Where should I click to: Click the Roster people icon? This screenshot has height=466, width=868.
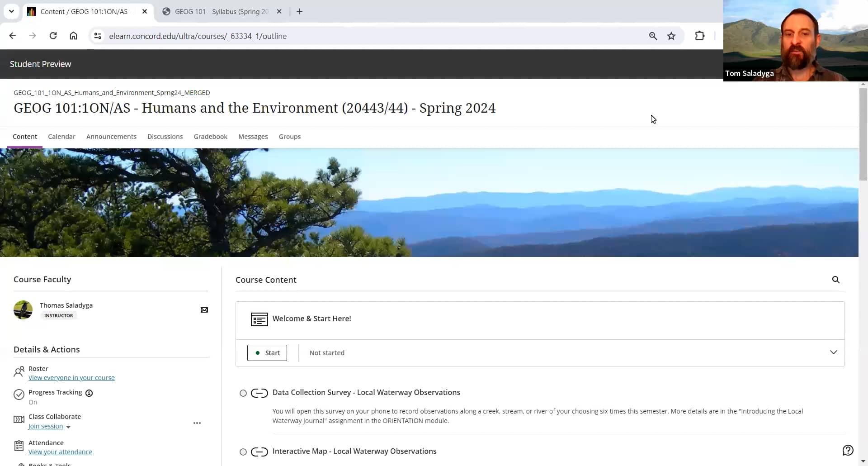point(19,372)
